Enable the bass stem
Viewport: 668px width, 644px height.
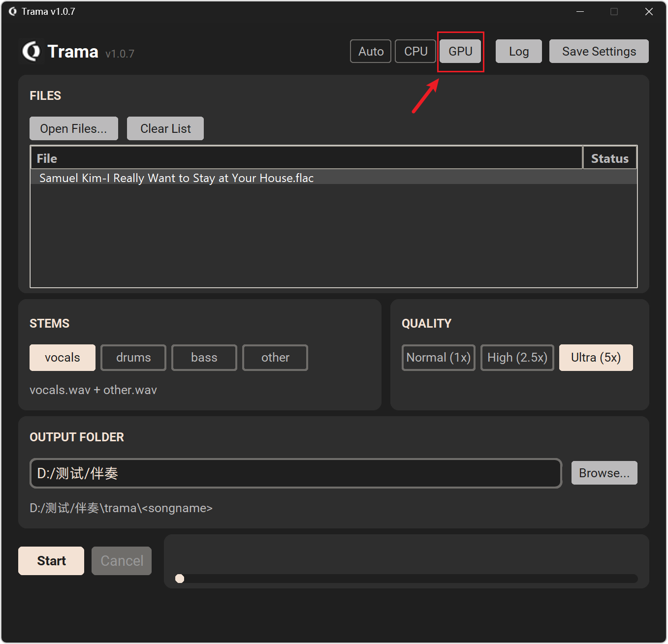204,358
